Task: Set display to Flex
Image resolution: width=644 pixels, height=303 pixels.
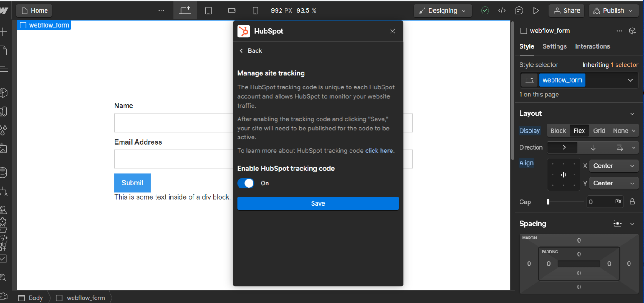Action: 579,131
